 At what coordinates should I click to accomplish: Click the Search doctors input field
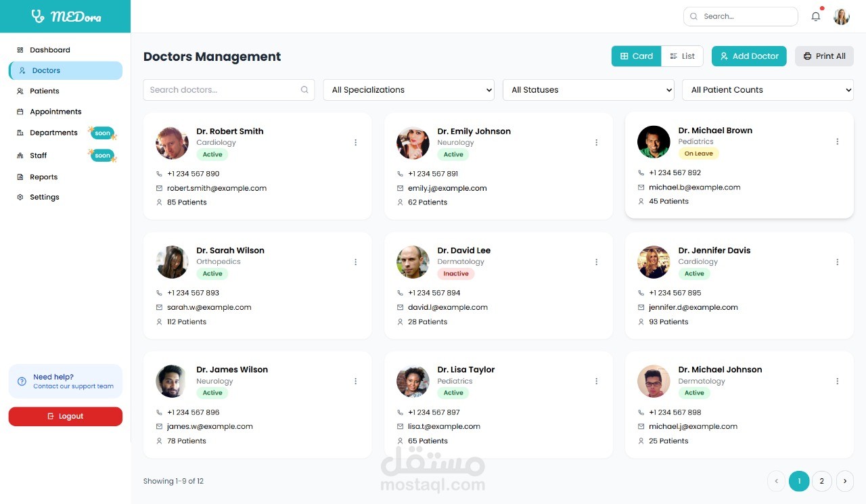click(229, 90)
